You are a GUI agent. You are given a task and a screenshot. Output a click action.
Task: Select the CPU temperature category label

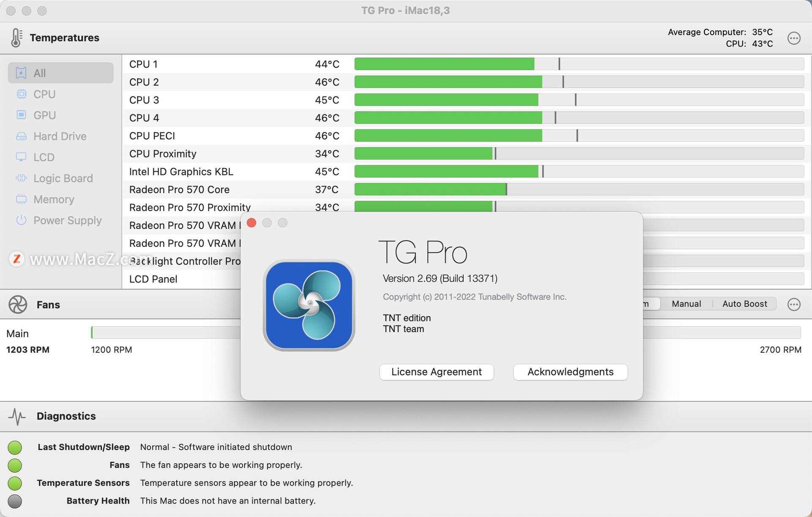44,94
